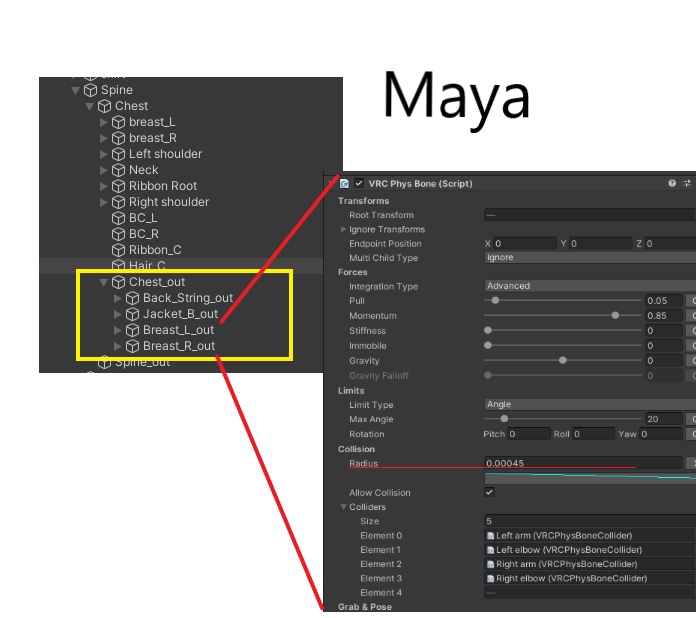This screenshot has width=696, height=618.
Task: Click the VRC Phys Bone script icon
Action: tap(344, 183)
